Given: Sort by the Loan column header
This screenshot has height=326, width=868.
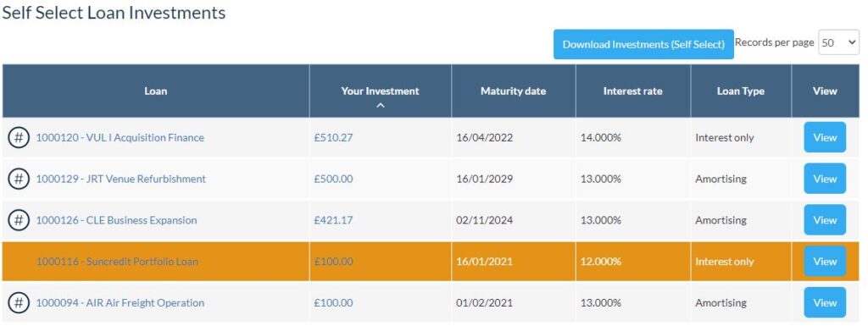Looking at the screenshot, I should 156,91.
